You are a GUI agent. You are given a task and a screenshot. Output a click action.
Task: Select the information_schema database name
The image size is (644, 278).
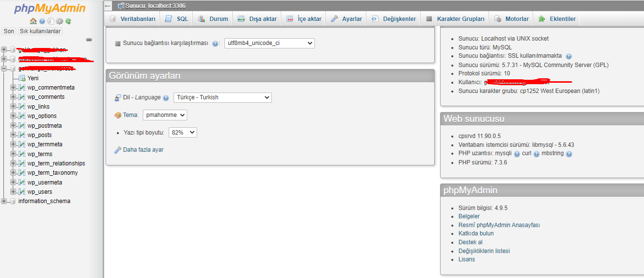point(44,201)
